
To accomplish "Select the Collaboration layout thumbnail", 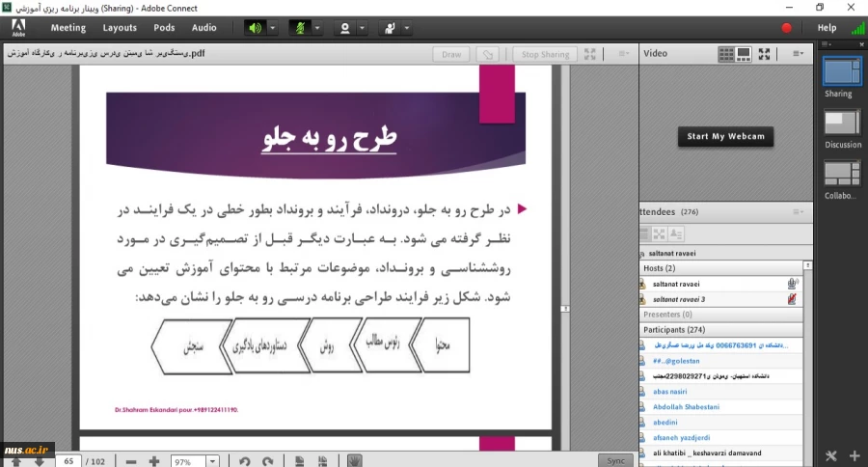I will pos(842,174).
